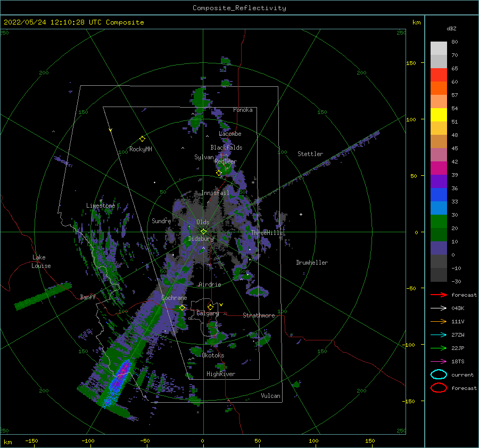Click the Lake Louise label
Viewport: 479px width, 448px height.
41,262
